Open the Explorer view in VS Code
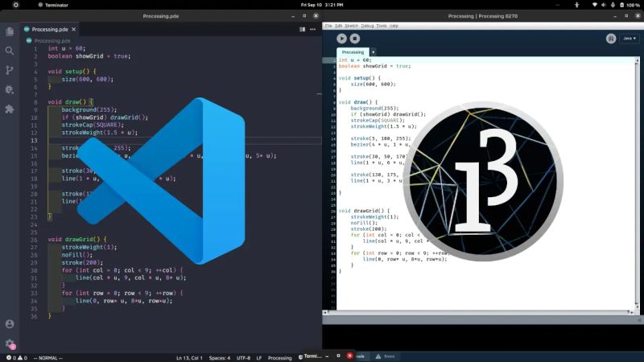This screenshot has height=362, width=644. 10,31
